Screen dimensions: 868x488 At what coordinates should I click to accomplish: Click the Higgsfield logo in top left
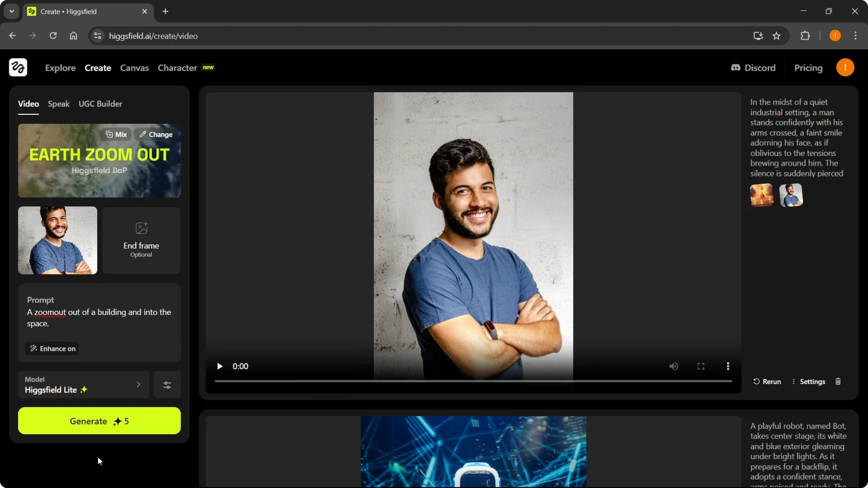pyautogui.click(x=18, y=67)
